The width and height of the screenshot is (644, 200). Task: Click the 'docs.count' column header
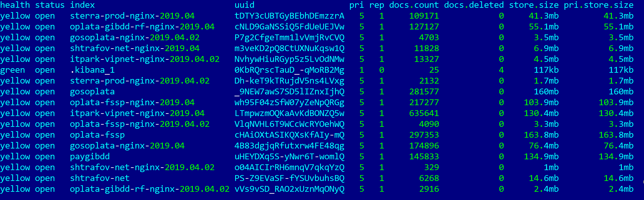(x=414, y=5)
